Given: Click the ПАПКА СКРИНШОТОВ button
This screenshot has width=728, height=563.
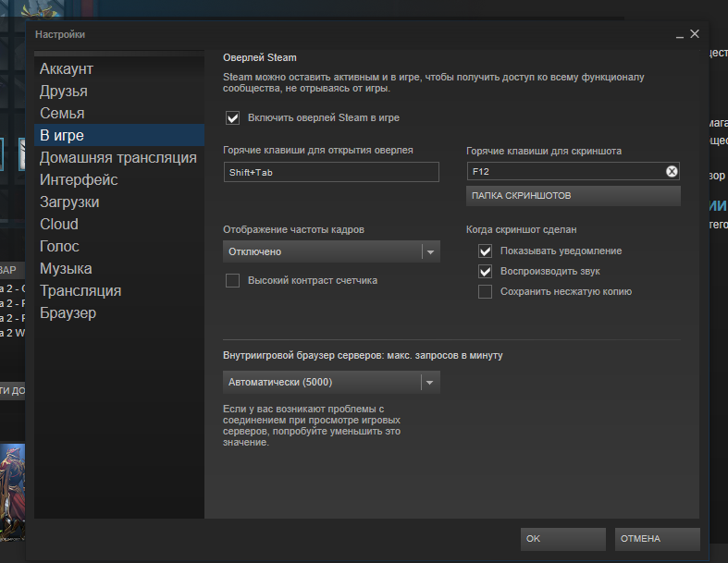Looking at the screenshot, I should point(574,196).
